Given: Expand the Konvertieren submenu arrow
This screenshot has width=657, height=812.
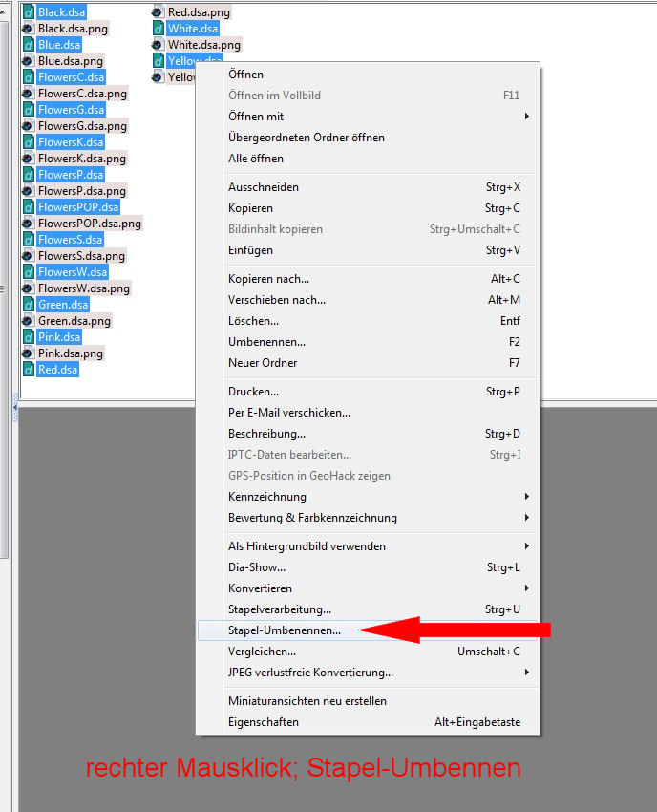Looking at the screenshot, I should tap(526, 588).
